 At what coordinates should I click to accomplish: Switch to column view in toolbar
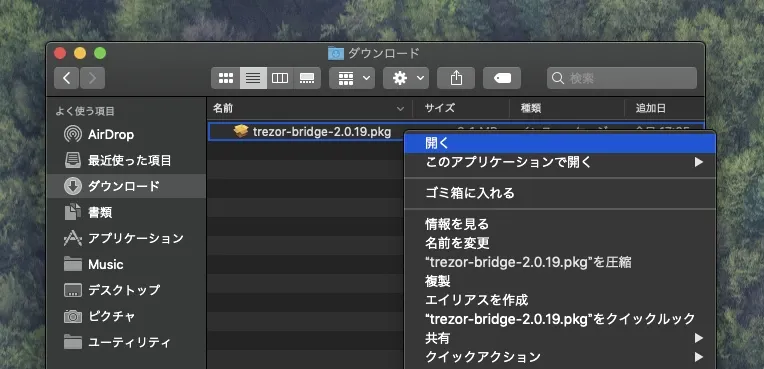tap(280, 78)
